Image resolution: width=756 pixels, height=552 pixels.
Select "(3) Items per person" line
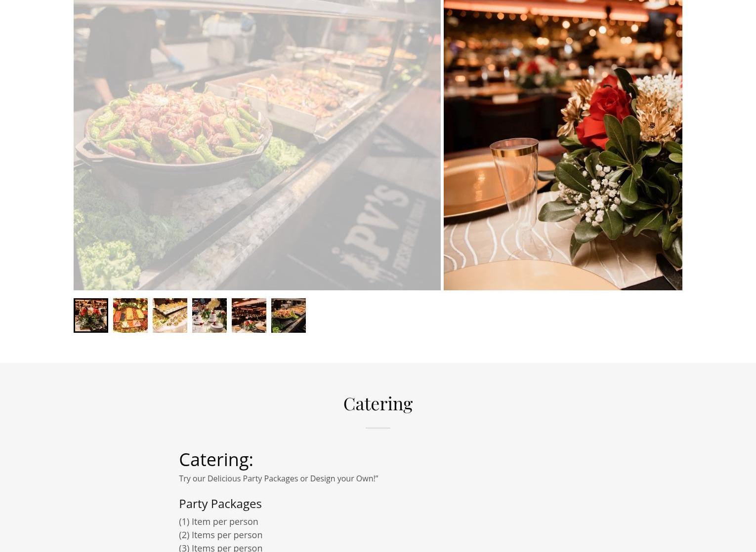pyautogui.click(x=221, y=547)
